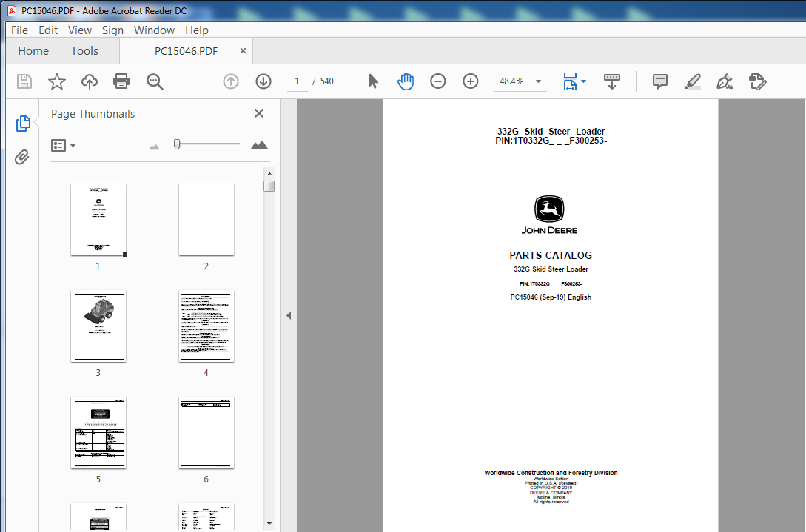
Task: Switch to the Home tab
Action: tap(33, 50)
